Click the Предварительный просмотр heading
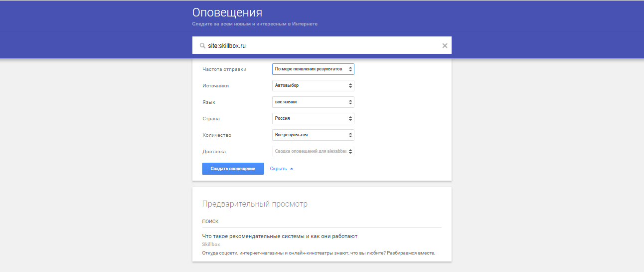 [255, 204]
